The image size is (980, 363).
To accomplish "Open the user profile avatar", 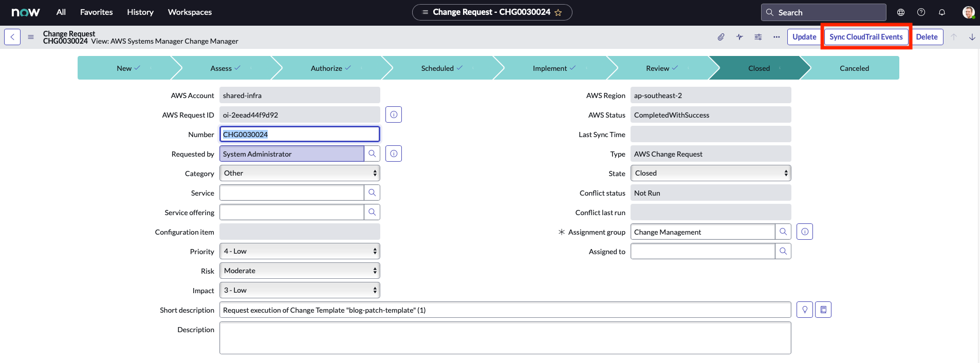I will (968, 12).
